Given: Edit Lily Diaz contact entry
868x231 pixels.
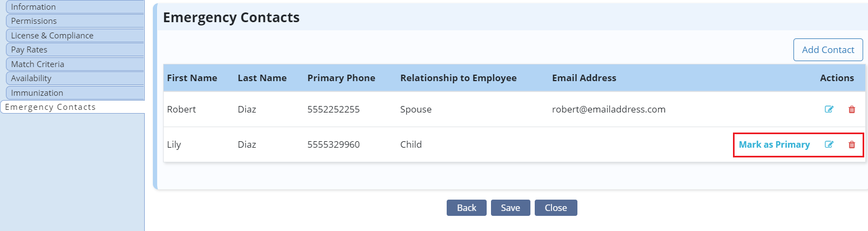Looking at the screenshot, I should pyautogui.click(x=829, y=144).
